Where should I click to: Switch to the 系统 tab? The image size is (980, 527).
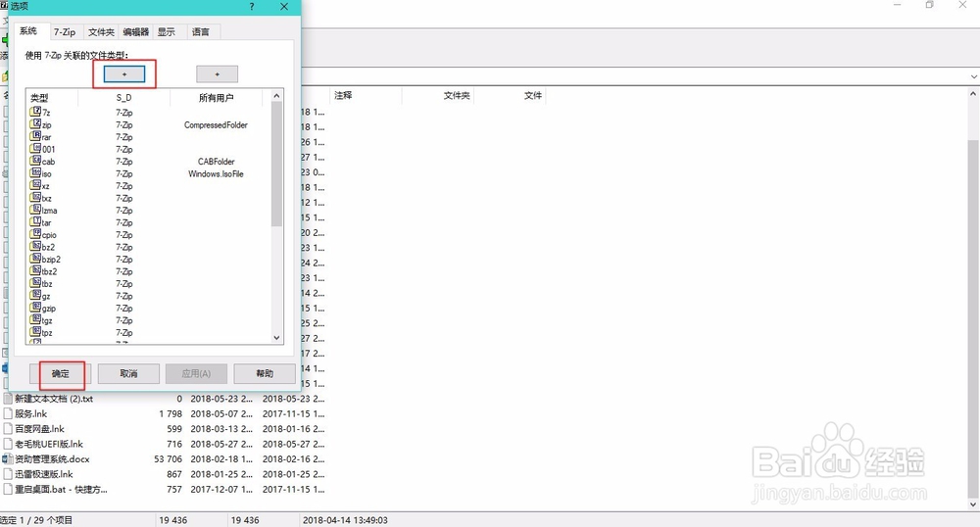28,30
